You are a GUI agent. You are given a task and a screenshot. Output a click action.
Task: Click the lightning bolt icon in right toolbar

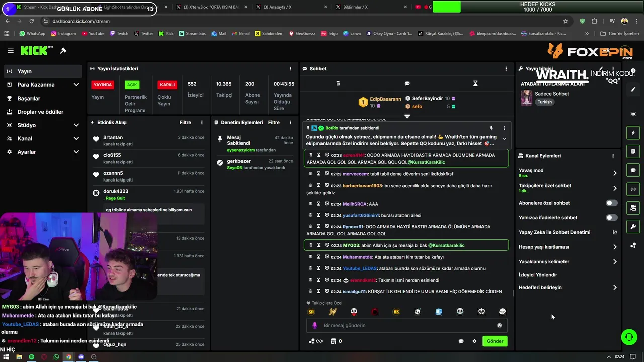pyautogui.click(x=633, y=133)
